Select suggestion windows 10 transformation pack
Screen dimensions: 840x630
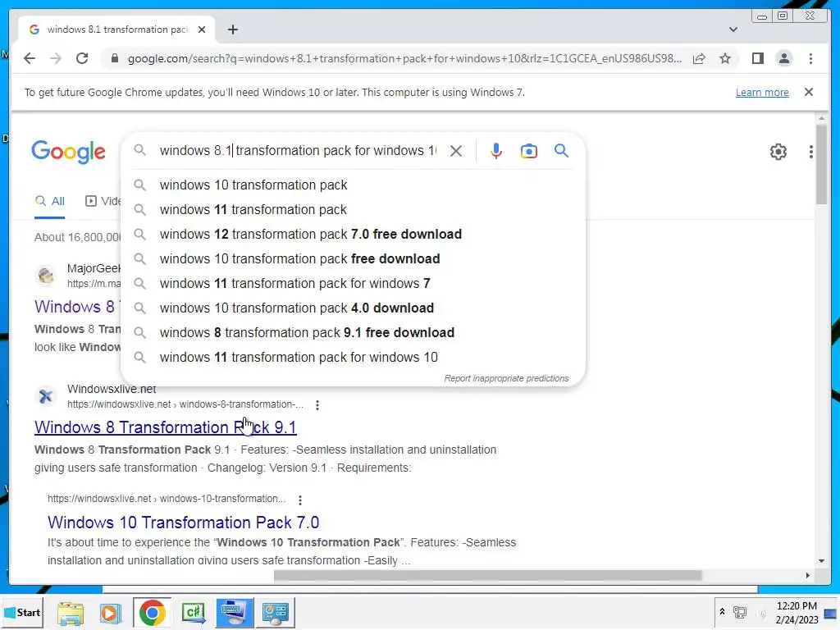[353, 185]
